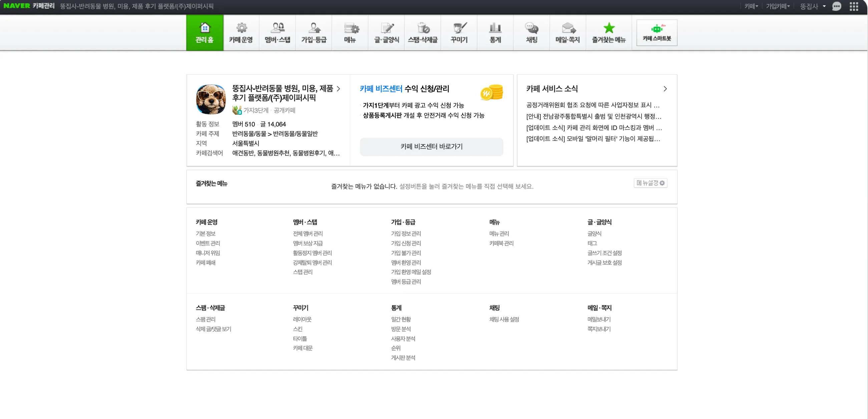Open 스팸·삭제글 trash icon menu
Screen dimensions: 868x419
click(423, 33)
